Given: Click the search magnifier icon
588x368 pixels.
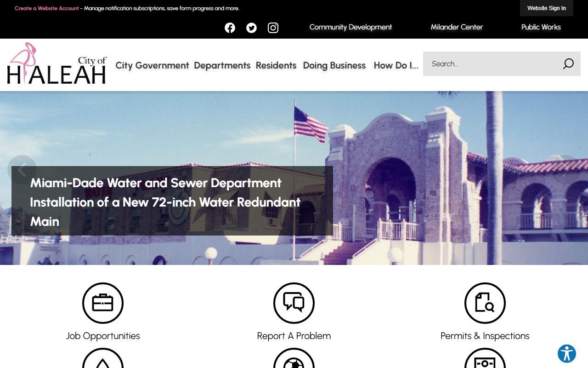Looking at the screenshot, I should pyautogui.click(x=568, y=64).
